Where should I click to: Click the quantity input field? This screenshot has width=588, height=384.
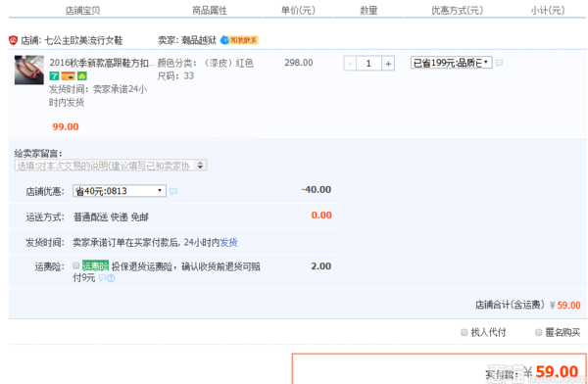pyautogui.click(x=368, y=64)
